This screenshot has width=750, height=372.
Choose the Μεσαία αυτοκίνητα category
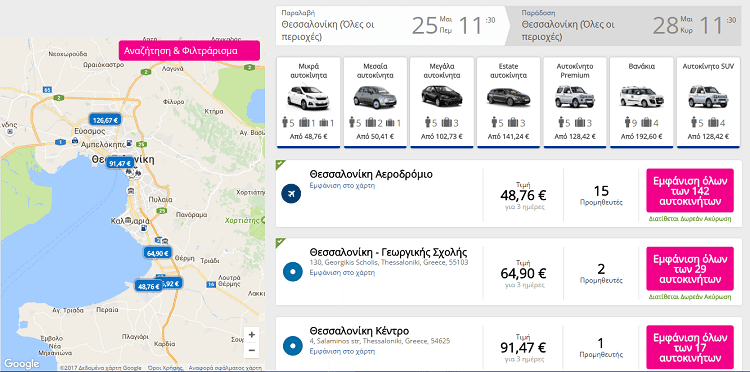coord(375,102)
